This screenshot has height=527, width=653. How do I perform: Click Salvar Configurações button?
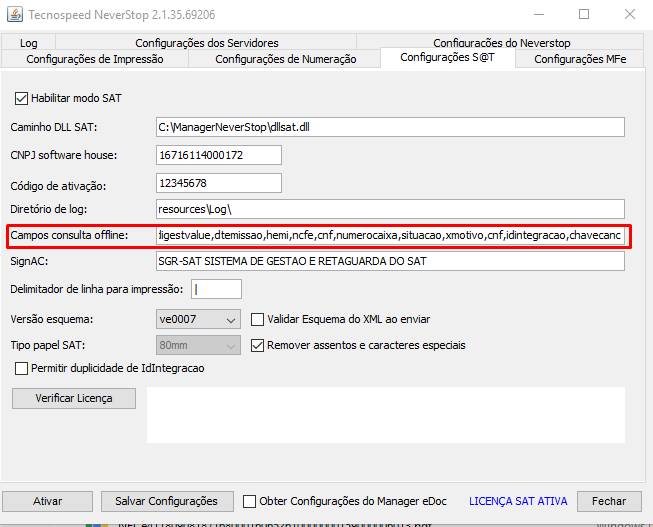[x=167, y=501]
